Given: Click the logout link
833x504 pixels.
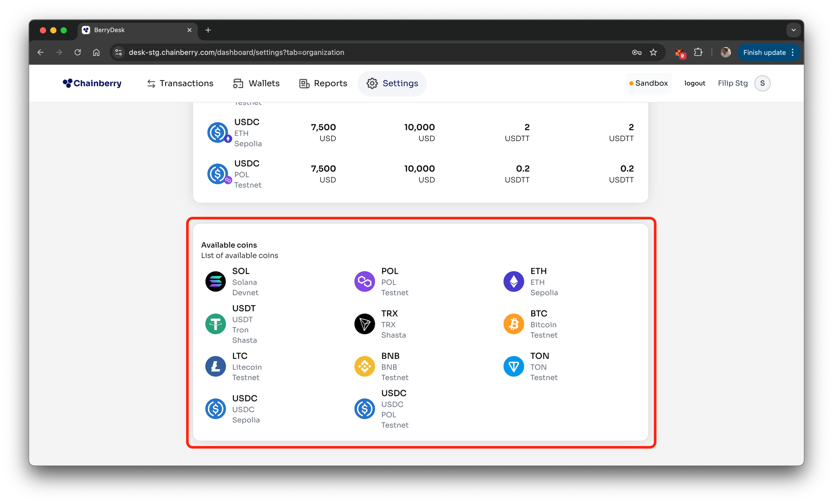Looking at the screenshot, I should [x=695, y=83].
